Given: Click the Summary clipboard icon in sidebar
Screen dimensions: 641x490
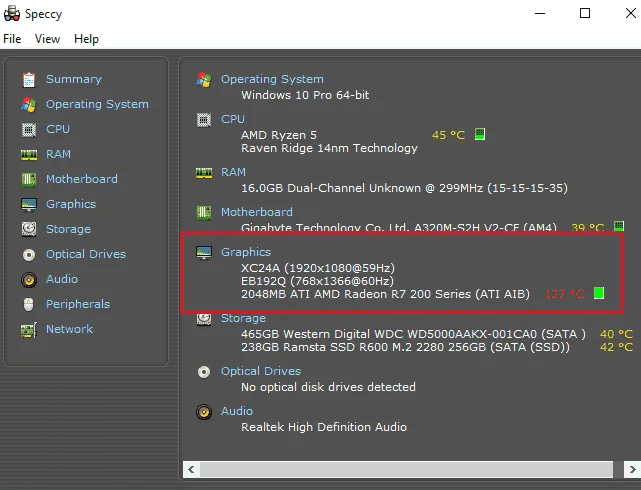Looking at the screenshot, I should [x=29, y=80].
